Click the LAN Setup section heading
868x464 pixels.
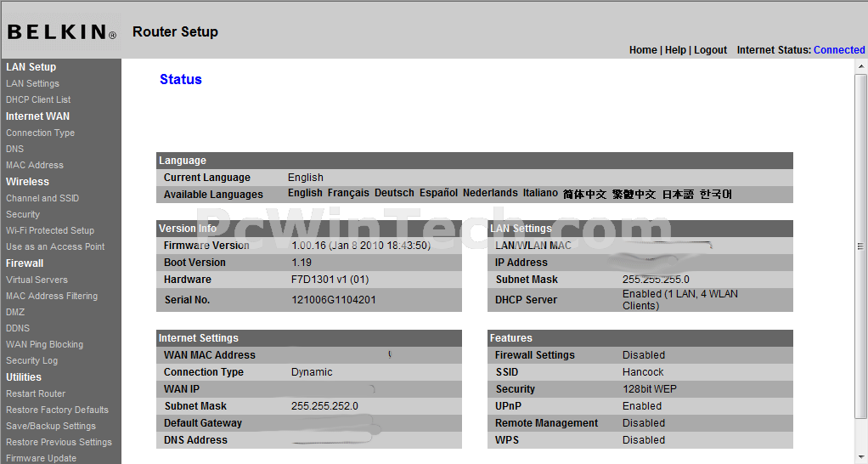pos(31,67)
